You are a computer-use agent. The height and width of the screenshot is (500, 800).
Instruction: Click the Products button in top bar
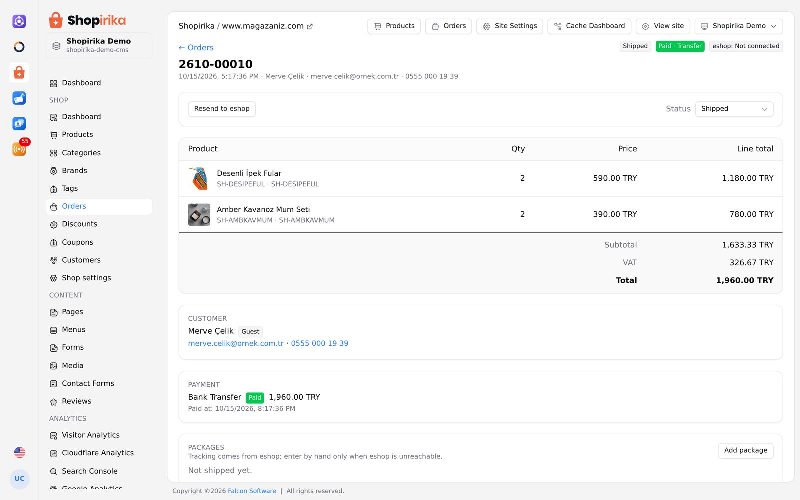(394, 26)
